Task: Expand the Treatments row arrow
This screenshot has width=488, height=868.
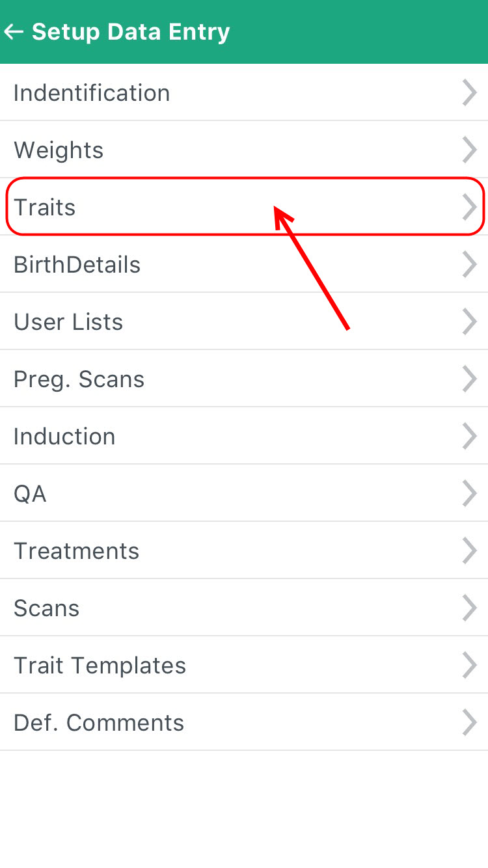Action: [x=470, y=550]
